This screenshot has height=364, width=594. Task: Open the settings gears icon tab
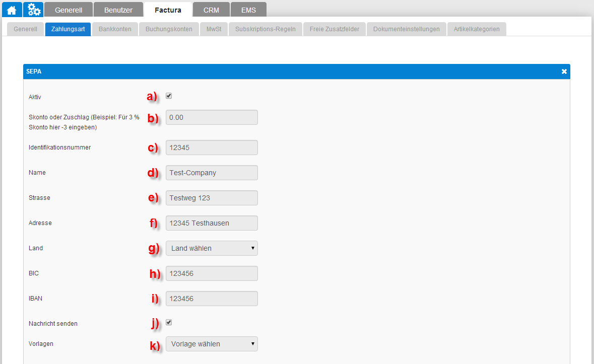click(x=33, y=10)
